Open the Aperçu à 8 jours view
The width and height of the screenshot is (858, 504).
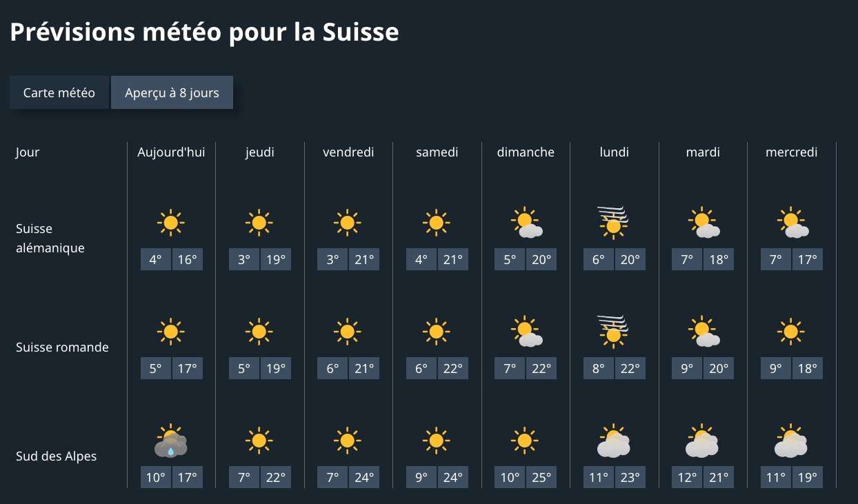coord(172,92)
